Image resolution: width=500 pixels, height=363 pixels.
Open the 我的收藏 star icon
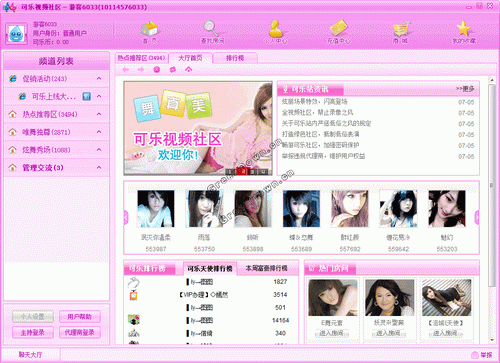(x=464, y=29)
